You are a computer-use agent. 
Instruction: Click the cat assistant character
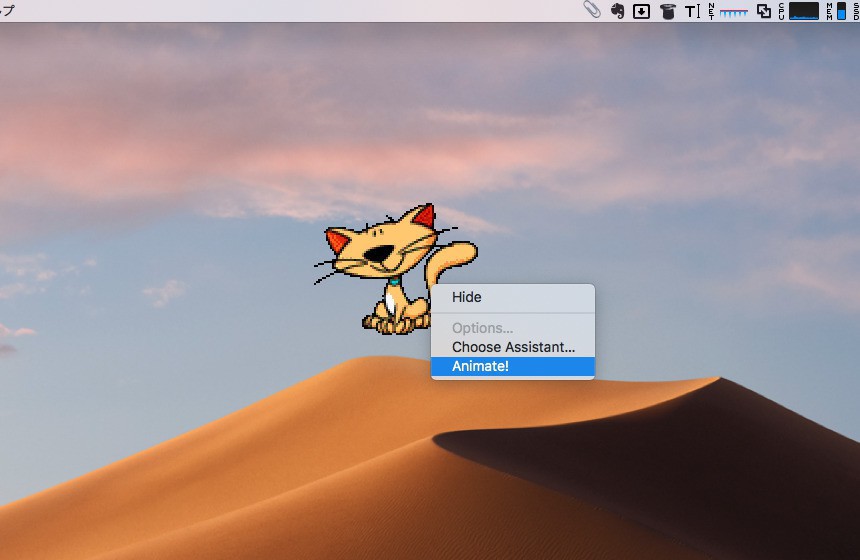pos(395,269)
